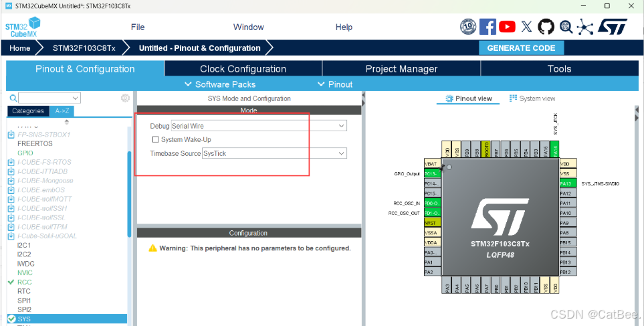The image size is (644, 326).
Task: Expand the Pinout menu
Action: tap(335, 84)
